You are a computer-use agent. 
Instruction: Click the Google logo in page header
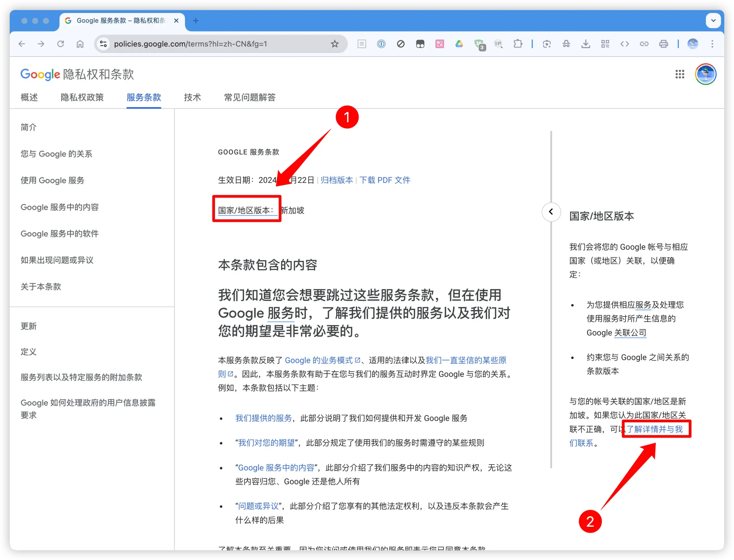point(40,74)
